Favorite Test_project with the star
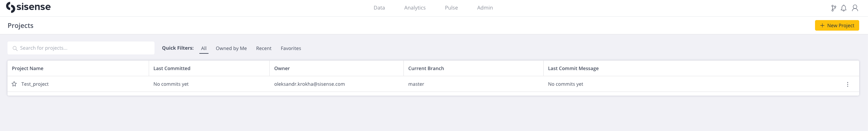 [14, 84]
